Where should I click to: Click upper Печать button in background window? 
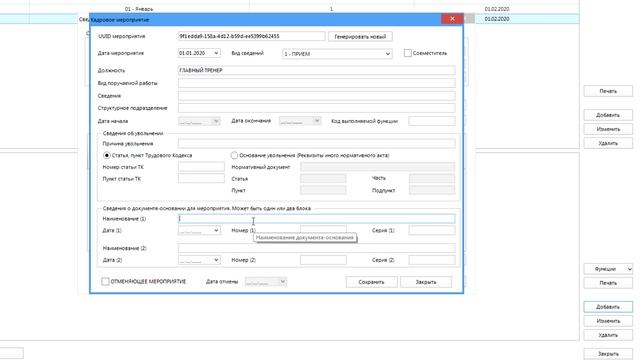pos(608,91)
